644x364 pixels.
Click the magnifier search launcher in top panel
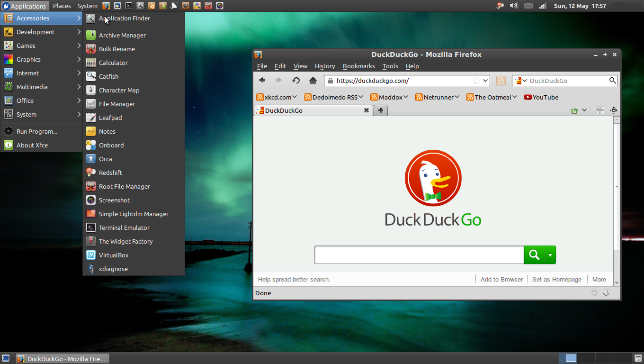click(140, 6)
